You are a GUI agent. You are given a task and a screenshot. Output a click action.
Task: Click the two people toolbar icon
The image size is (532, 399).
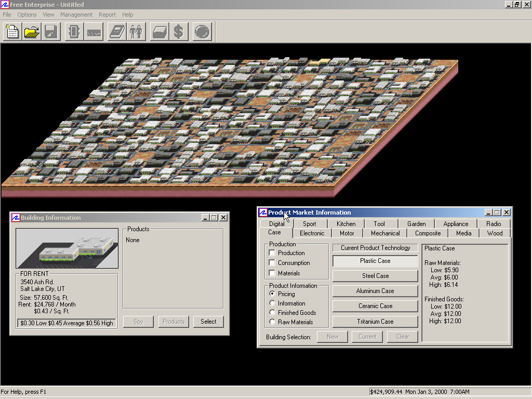pos(136,32)
